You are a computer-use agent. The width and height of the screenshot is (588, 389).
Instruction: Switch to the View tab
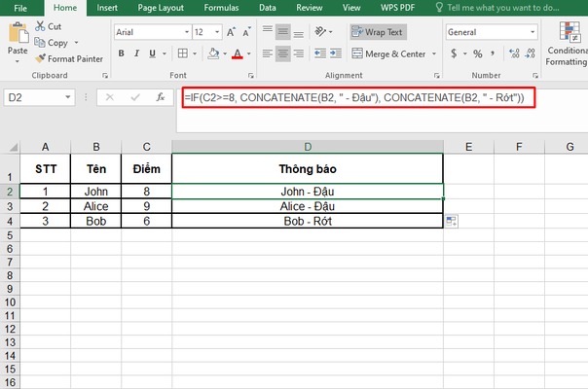coord(351,8)
